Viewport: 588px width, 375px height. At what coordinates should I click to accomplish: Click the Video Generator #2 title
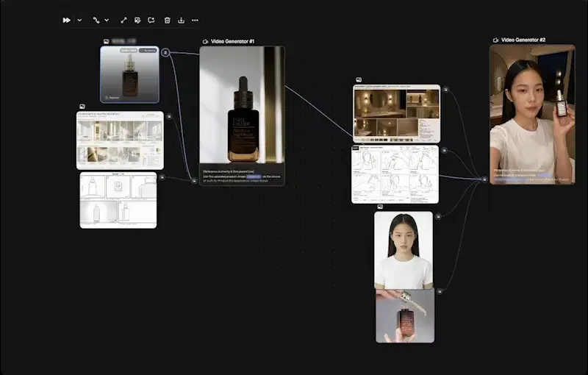523,40
